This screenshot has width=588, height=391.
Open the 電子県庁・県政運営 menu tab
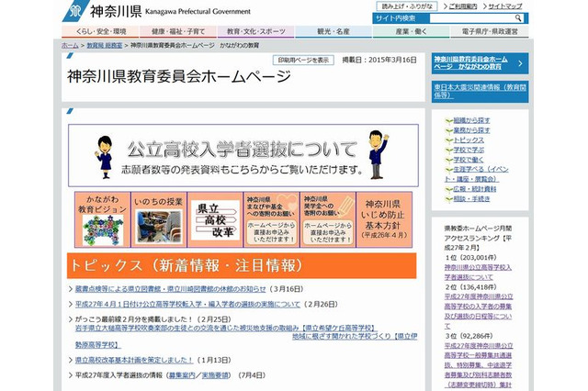point(490,31)
